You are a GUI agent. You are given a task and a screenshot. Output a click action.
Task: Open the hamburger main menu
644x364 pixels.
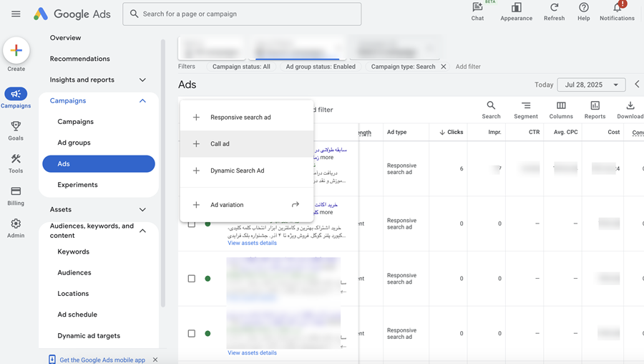coord(16,14)
